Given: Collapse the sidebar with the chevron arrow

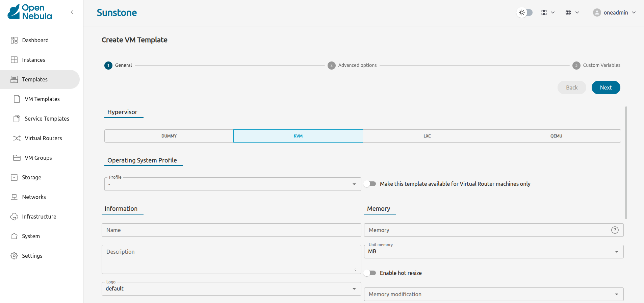Looking at the screenshot, I should [x=72, y=12].
